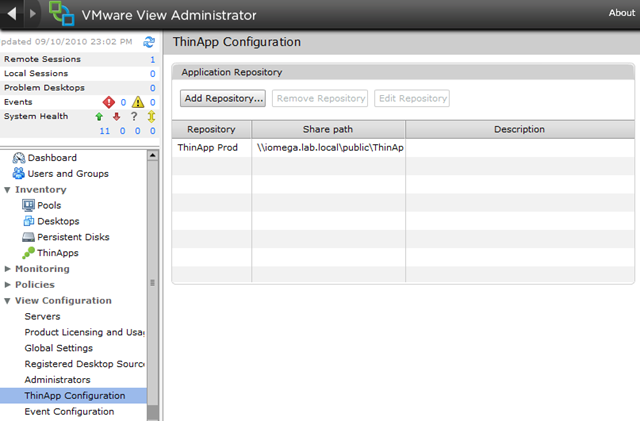Sort by Repository column header
Screen dimensions: 640x421
[211, 129]
